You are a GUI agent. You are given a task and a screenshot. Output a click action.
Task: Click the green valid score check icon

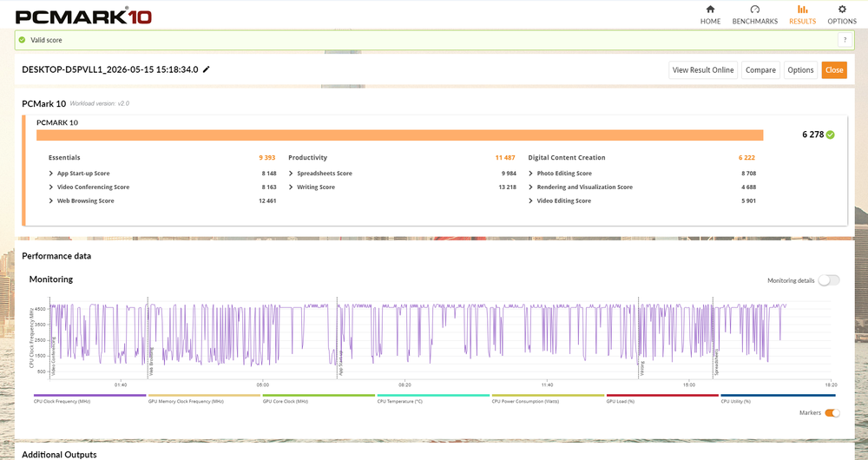pos(23,40)
